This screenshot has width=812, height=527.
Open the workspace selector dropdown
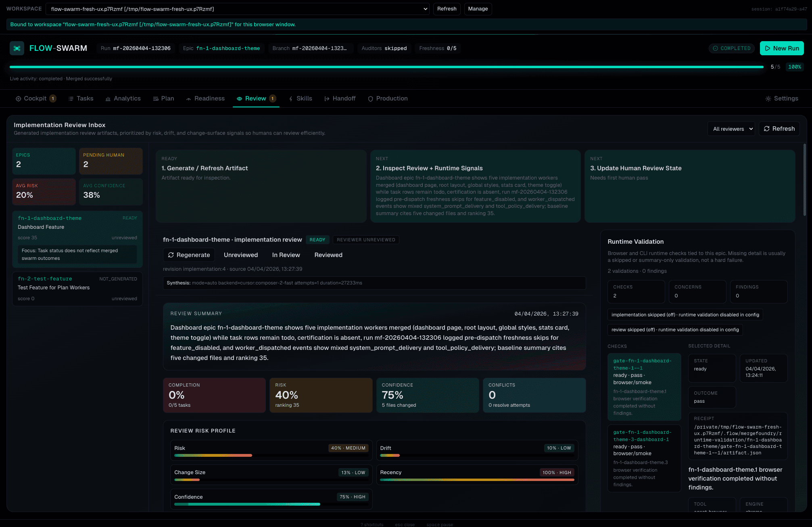[x=238, y=9]
